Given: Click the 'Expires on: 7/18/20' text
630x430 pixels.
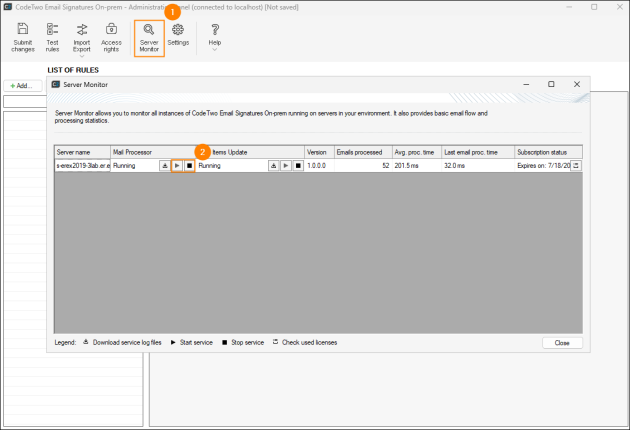Looking at the screenshot, I should coord(544,166).
